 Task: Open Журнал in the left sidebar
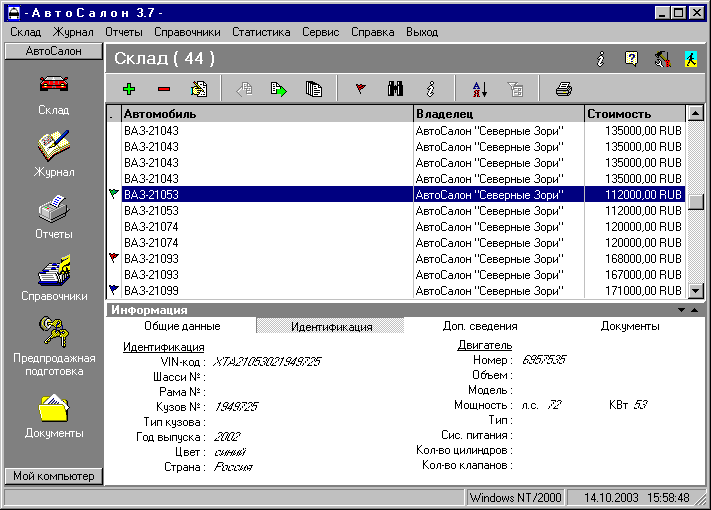tap(55, 153)
